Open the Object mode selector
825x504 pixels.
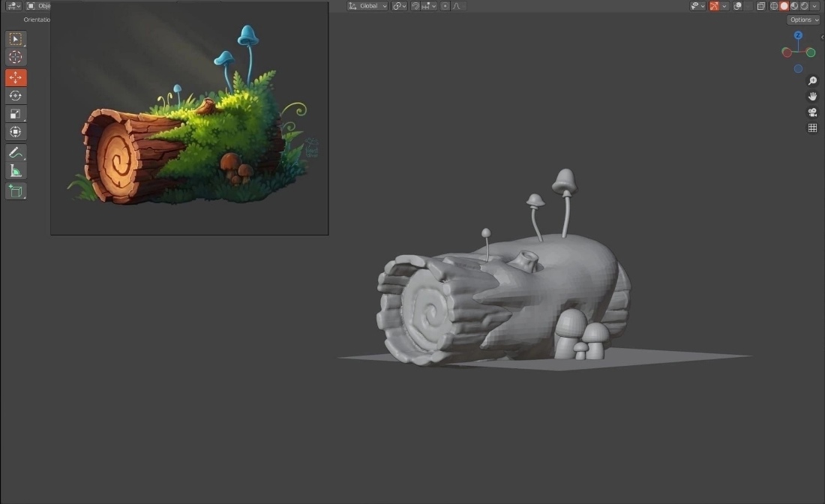[x=38, y=6]
